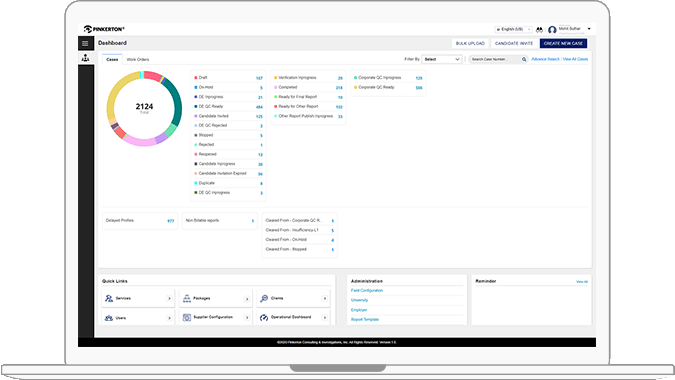Click the Ready for Other Report row

click(x=308, y=106)
